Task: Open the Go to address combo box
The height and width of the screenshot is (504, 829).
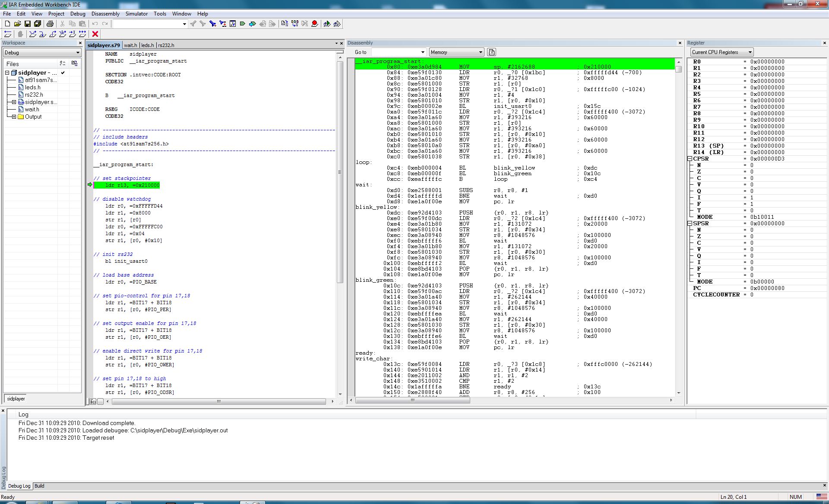Action: (x=423, y=52)
